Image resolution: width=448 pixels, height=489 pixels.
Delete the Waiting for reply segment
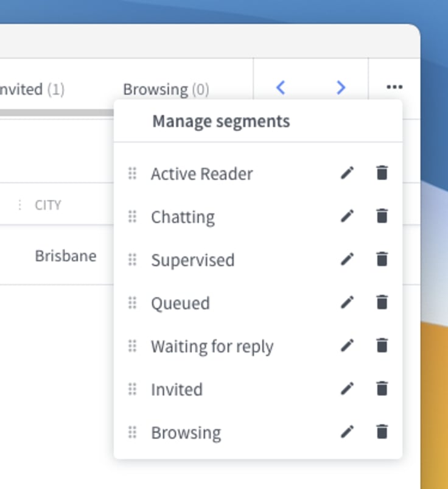pyautogui.click(x=382, y=345)
